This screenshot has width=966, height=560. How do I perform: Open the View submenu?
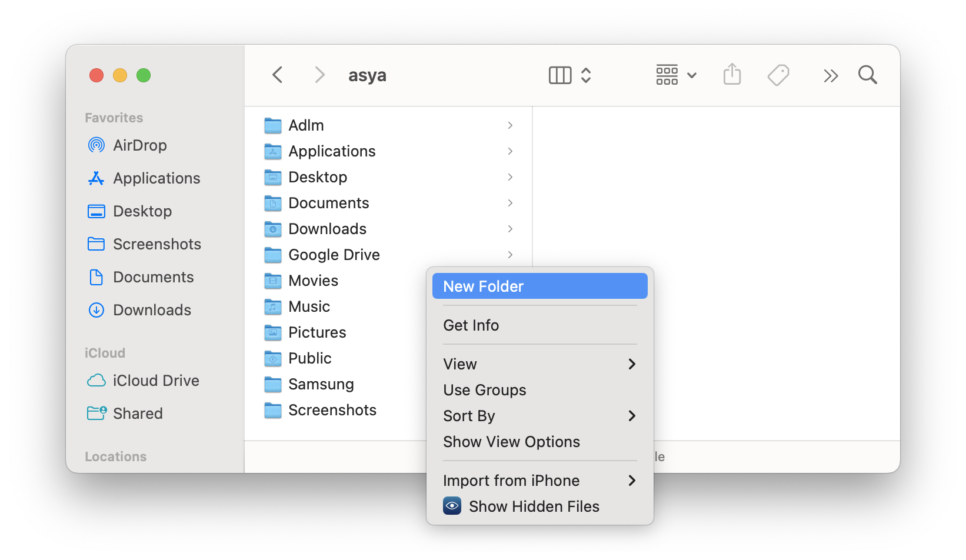tap(540, 364)
